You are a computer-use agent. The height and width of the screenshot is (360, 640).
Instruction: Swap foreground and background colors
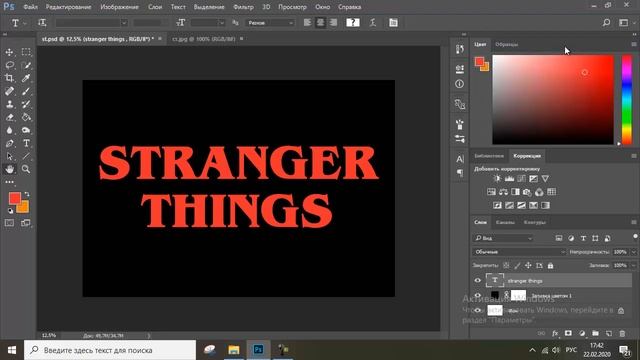pyautogui.click(x=27, y=194)
